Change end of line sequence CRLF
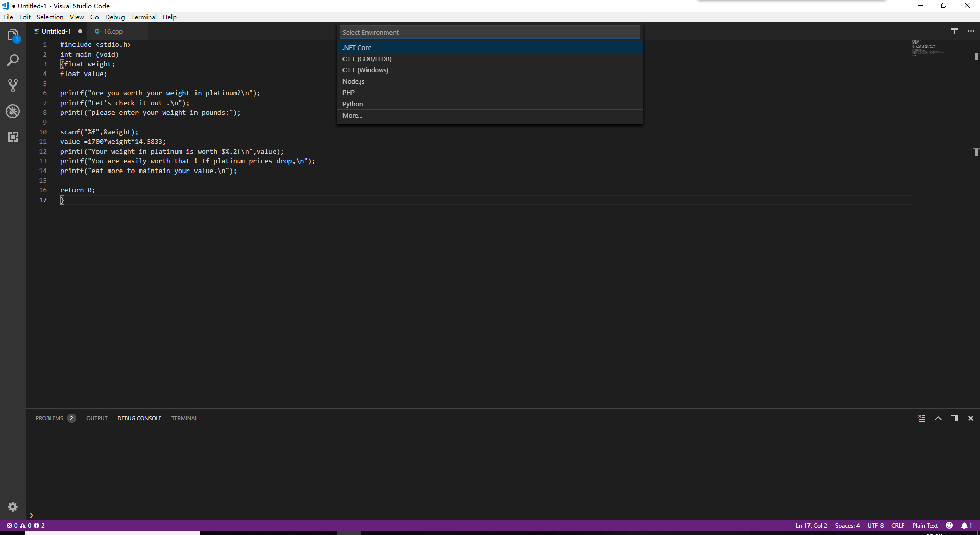This screenshot has height=535, width=980. pyautogui.click(x=898, y=525)
